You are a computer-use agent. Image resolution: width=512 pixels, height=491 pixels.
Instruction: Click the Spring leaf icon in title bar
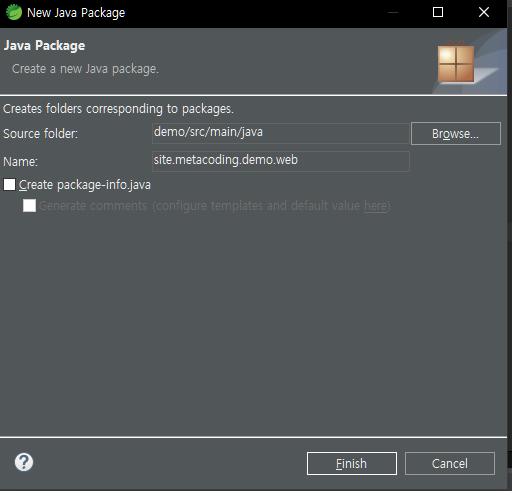[14, 12]
